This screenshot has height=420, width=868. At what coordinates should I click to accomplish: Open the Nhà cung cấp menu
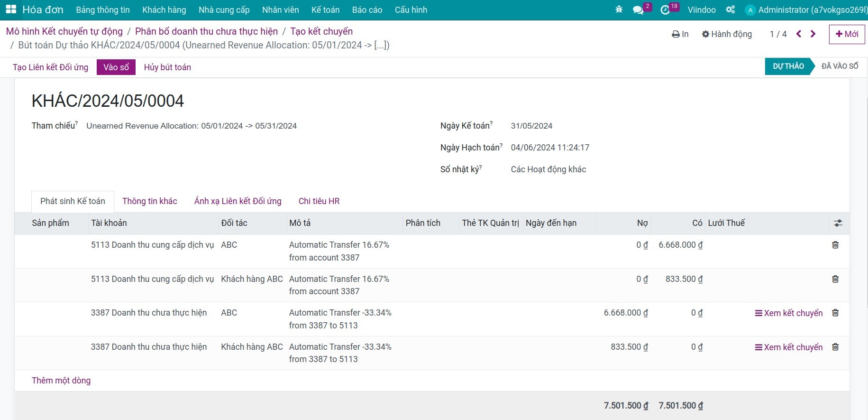coord(224,9)
